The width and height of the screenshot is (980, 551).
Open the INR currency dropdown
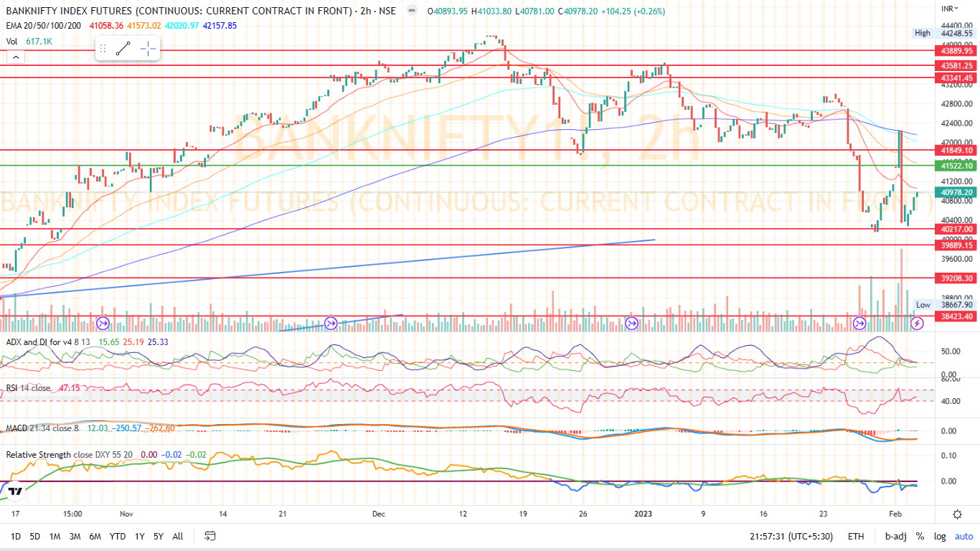click(951, 8)
